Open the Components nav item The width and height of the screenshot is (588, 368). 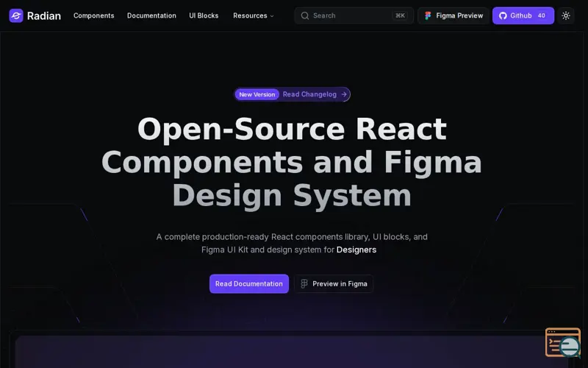94,15
